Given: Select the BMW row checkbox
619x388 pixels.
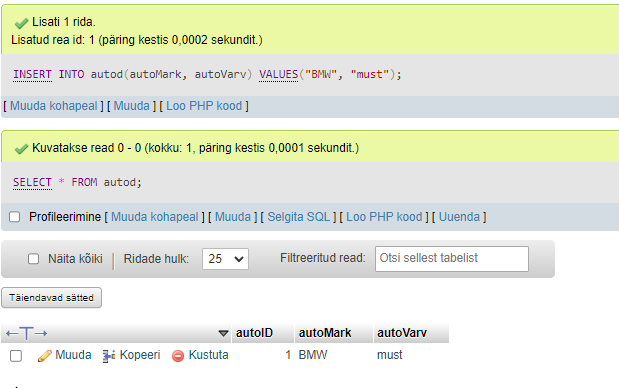Looking at the screenshot, I should click(16, 356).
